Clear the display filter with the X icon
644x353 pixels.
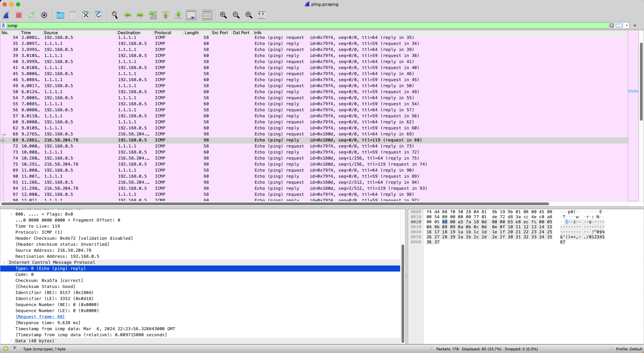[x=612, y=25]
